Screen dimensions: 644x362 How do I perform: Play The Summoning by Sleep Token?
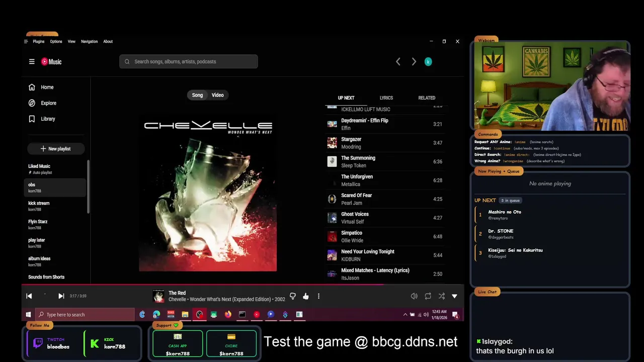point(385,161)
